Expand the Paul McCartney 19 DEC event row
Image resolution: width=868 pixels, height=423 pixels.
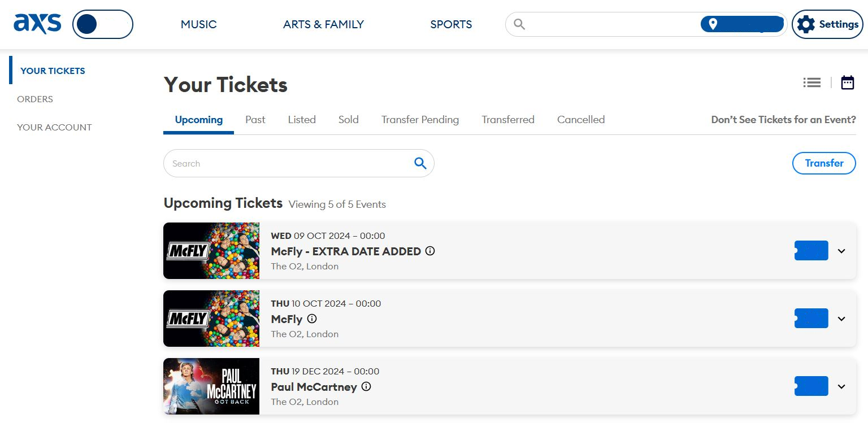tap(841, 386)
